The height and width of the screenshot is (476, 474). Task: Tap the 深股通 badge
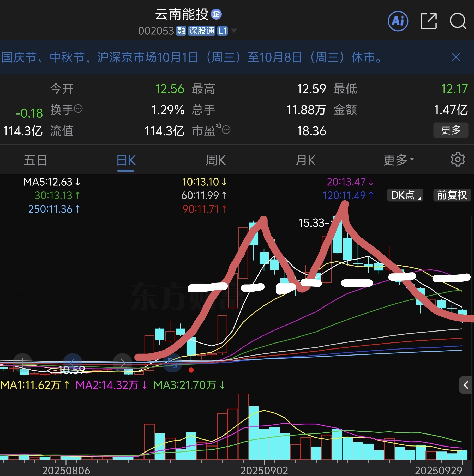(202, 31)
